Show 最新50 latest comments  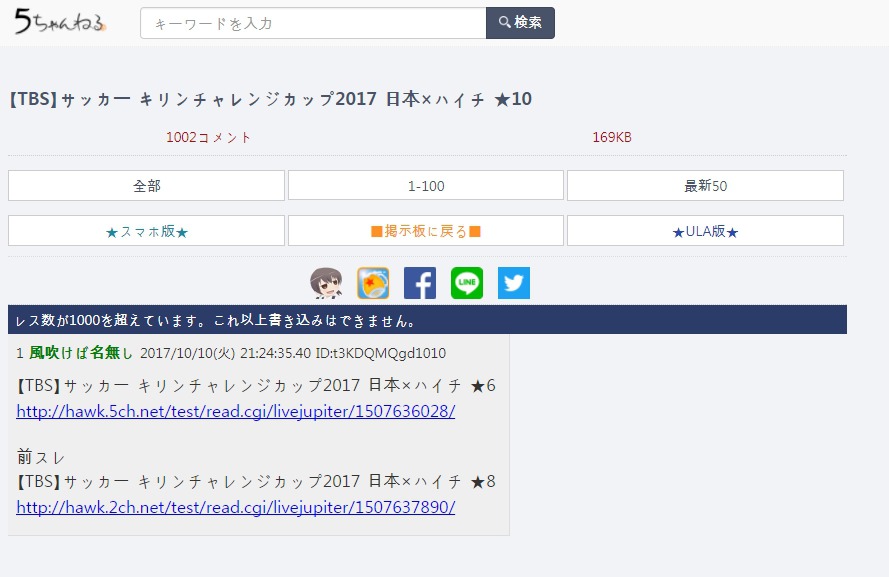(x=705, y=185)
